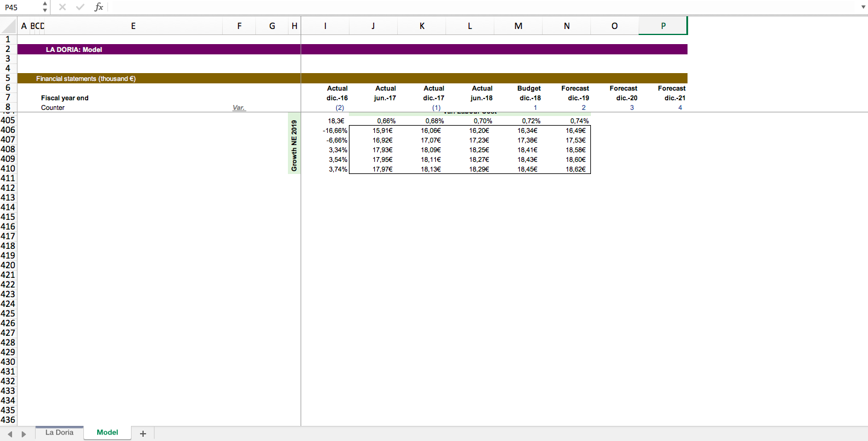Screen dimensions: 868x441
Task: Go to previous sheet with left arrow
Action: coord(10,434)
